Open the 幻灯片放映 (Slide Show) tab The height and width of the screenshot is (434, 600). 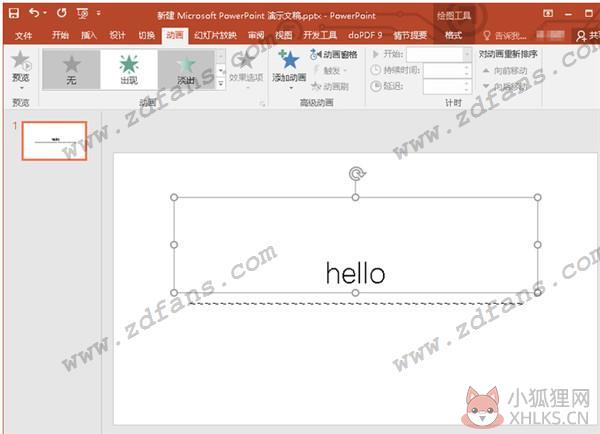[215, 35]
